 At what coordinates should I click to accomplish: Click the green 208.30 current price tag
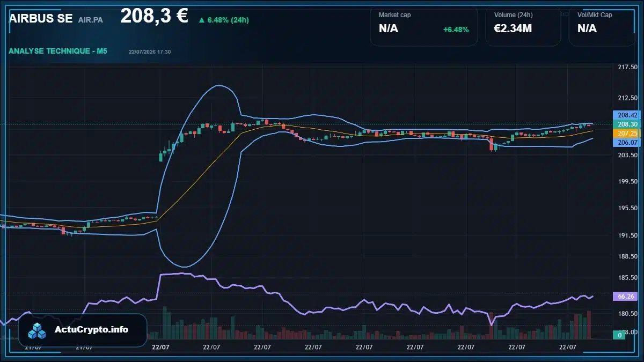click(x=627, y=124)
